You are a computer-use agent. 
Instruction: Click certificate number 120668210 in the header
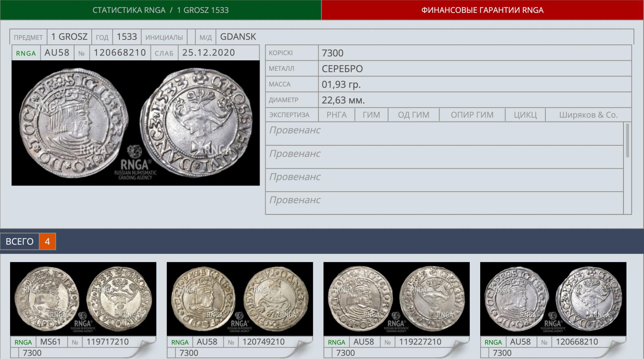[x=120, y=53]
